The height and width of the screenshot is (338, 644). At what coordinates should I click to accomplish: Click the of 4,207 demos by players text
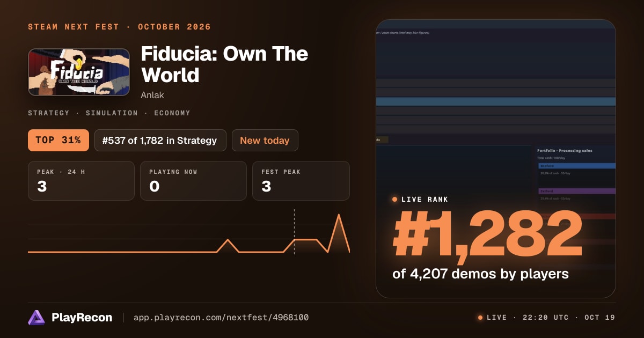click(x=480, y=274)
